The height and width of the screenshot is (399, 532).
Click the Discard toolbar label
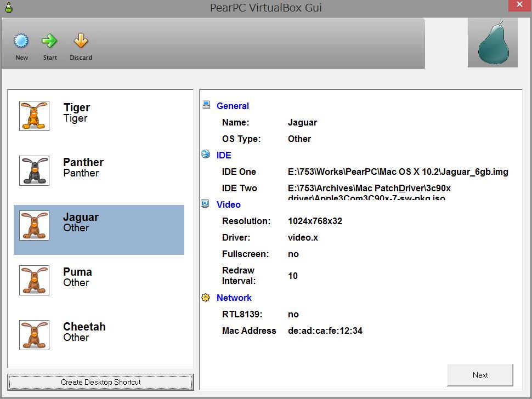pyautogui.click(x=81, y=58)
